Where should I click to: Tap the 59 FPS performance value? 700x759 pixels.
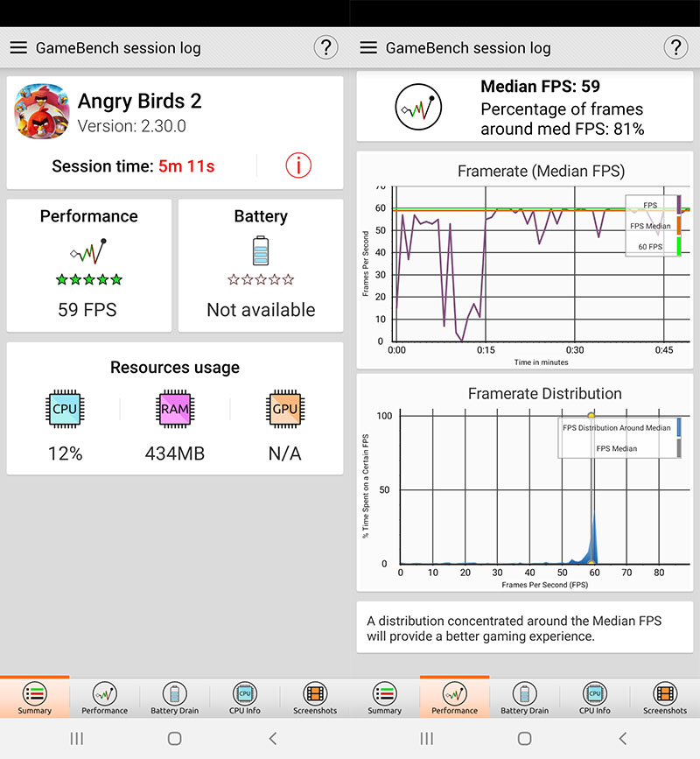click(x=87, y=310)
